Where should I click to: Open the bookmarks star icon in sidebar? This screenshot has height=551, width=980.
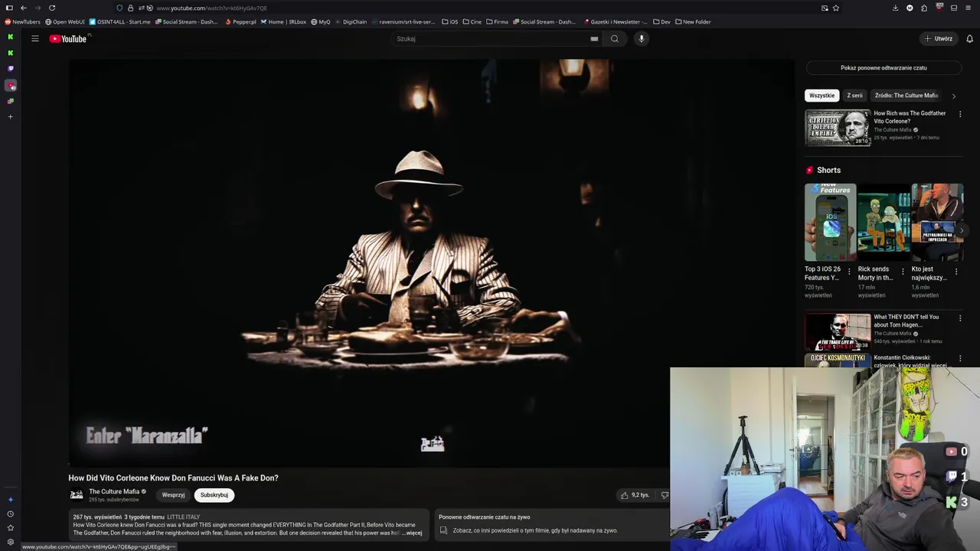10,528
